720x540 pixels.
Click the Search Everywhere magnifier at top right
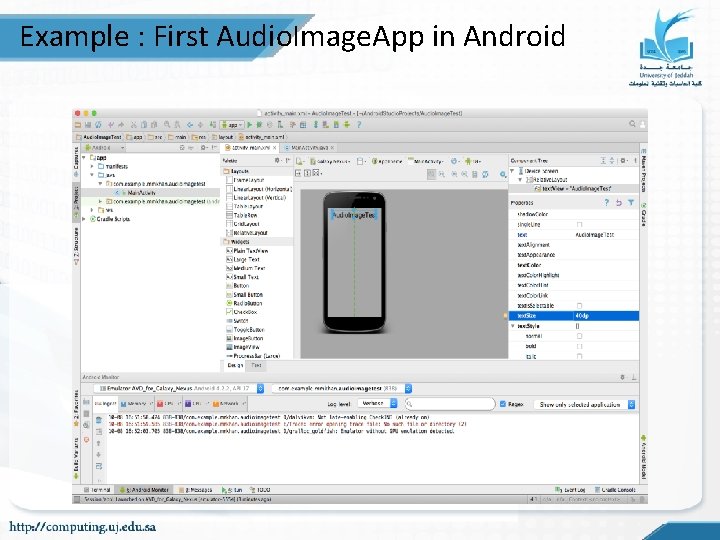tap(632, 124)
